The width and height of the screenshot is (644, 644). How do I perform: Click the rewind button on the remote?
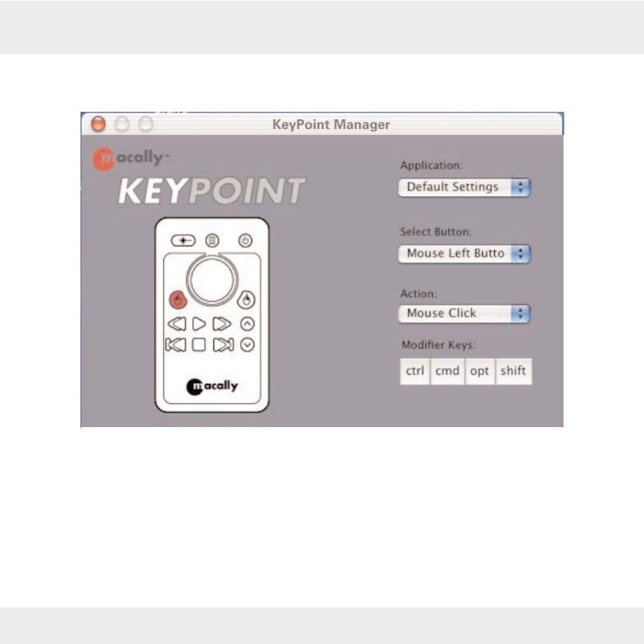click(x=177, y=324)
